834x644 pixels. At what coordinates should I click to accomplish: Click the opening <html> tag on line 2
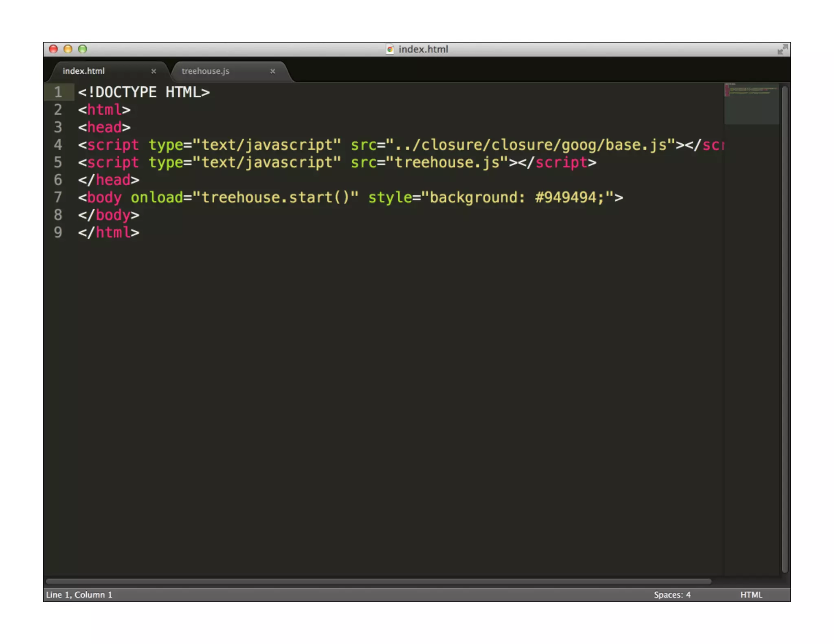pyautogui.click(x=104, y=110)
